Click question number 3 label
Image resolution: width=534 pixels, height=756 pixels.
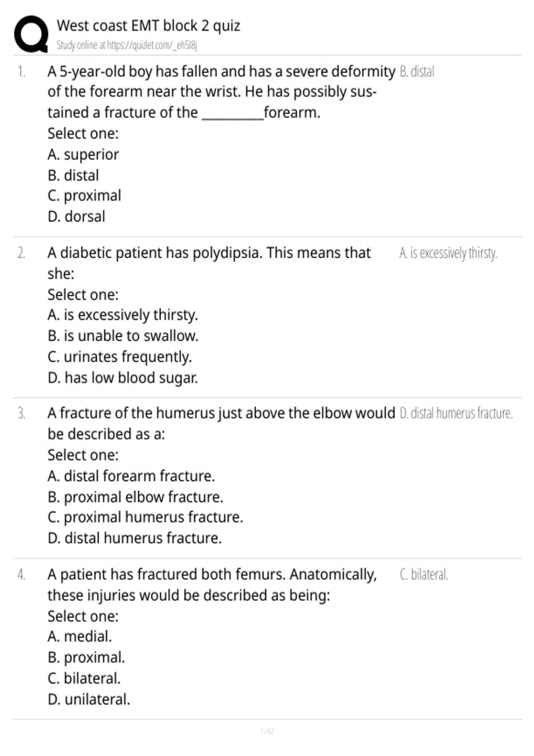point(21,414)
